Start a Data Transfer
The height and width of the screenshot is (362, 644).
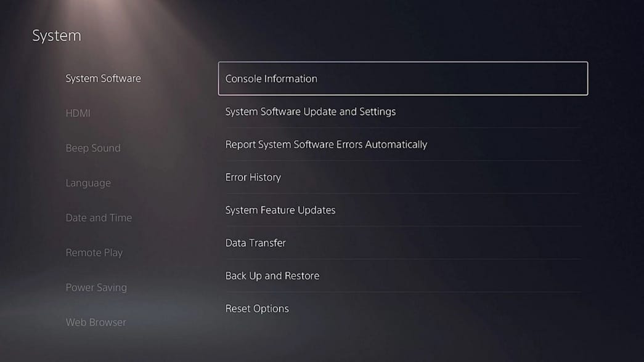(x=255, y=243)
